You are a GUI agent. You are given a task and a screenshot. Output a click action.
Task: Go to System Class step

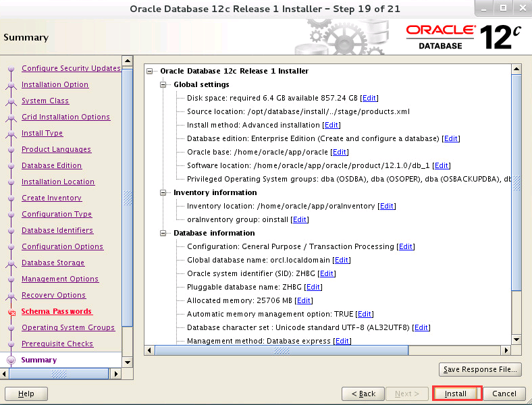point(45,101)
